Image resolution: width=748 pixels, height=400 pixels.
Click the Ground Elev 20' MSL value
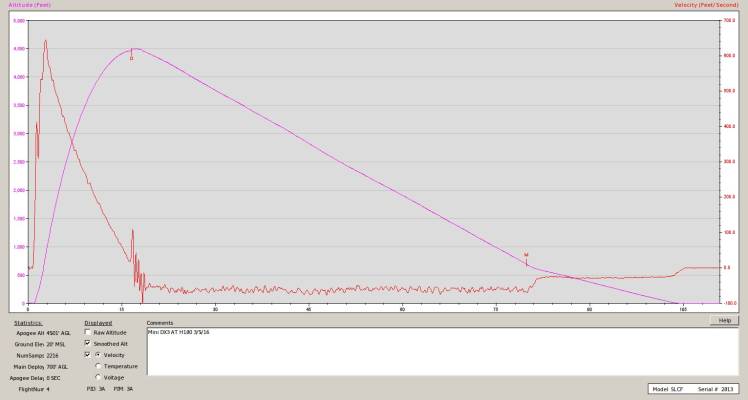pyautogui.click(x=42, y=343)
